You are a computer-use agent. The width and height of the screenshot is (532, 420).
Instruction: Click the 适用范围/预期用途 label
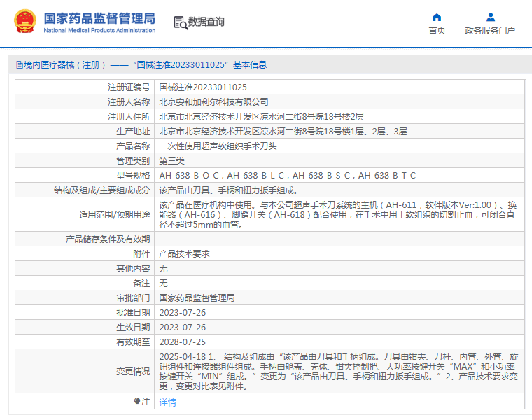(x=114, y=214)
